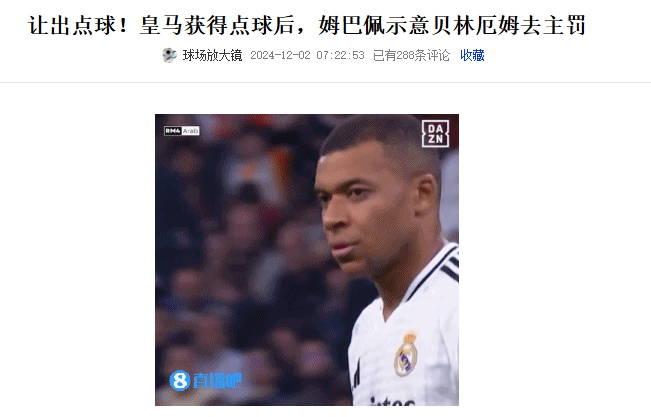Click the 收藏 link to bookmark the article
This screenshot has width=651, height=417.
(472, 55)
